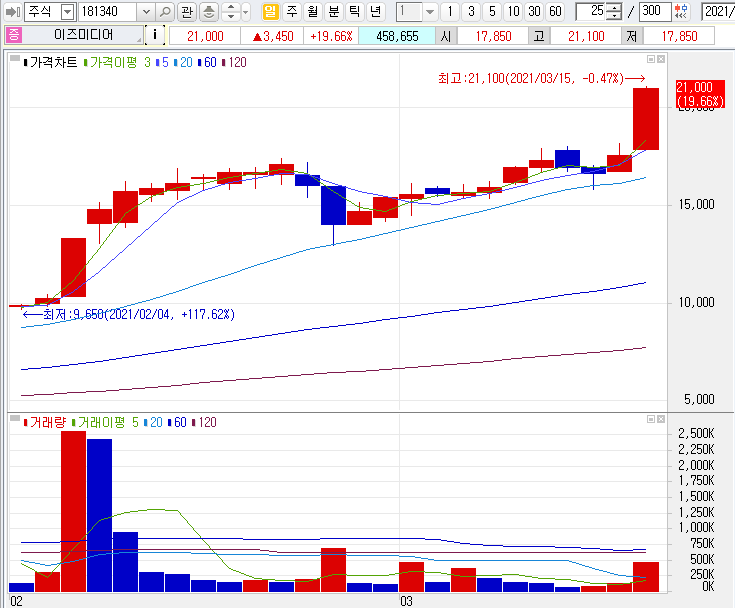Choose the 60 interval button
The height and width of the screenshot is (608, 735).
[x=555, y=11]
